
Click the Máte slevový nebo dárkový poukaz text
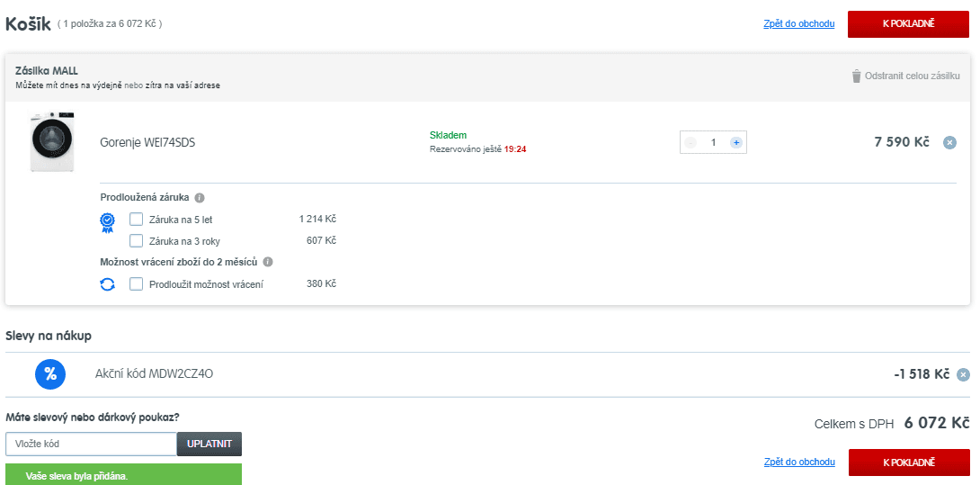pyautogui.click(x=93, y=417)
